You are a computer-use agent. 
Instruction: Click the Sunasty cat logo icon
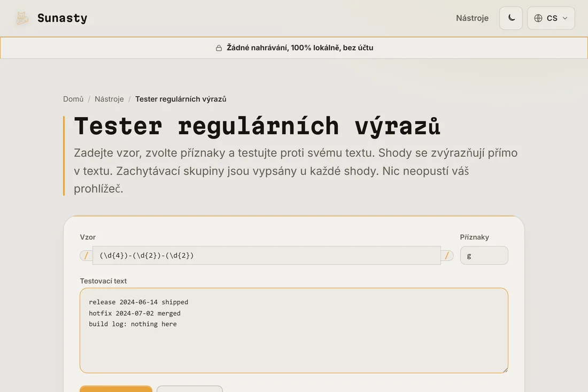coord(22,18)
